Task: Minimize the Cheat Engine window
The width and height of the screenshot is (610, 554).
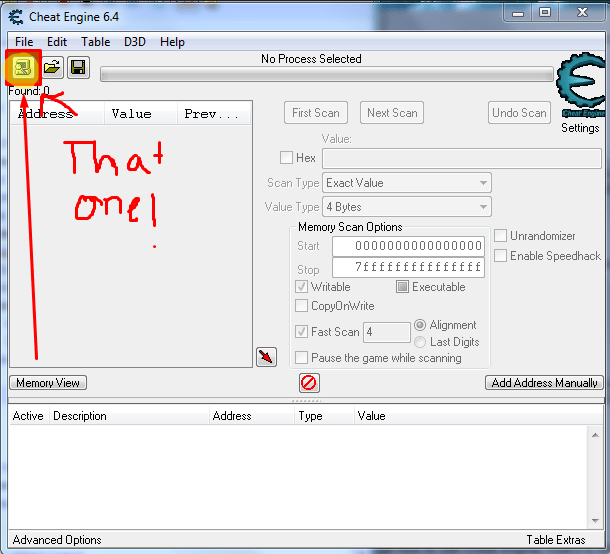Action: click(517, 12)
